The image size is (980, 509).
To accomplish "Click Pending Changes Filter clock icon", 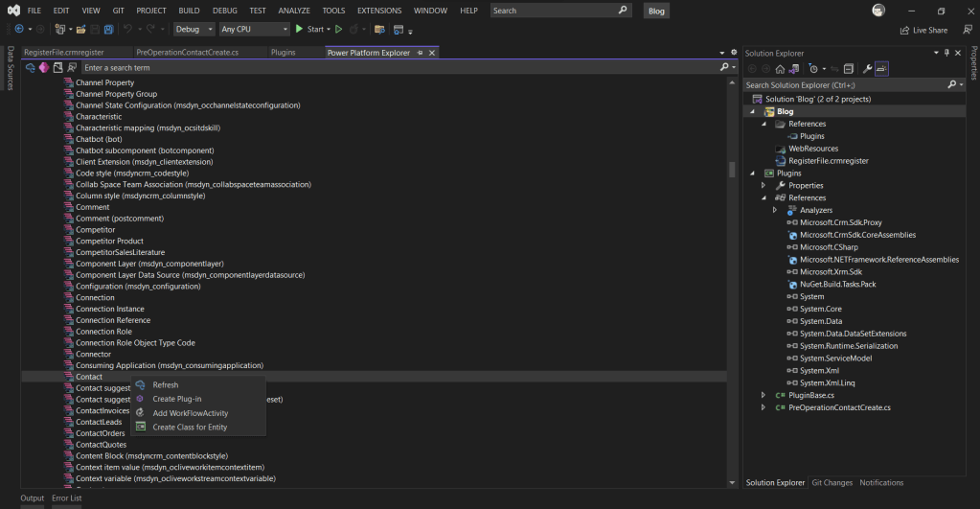I will pyautogui.click(x=813, y=69).
